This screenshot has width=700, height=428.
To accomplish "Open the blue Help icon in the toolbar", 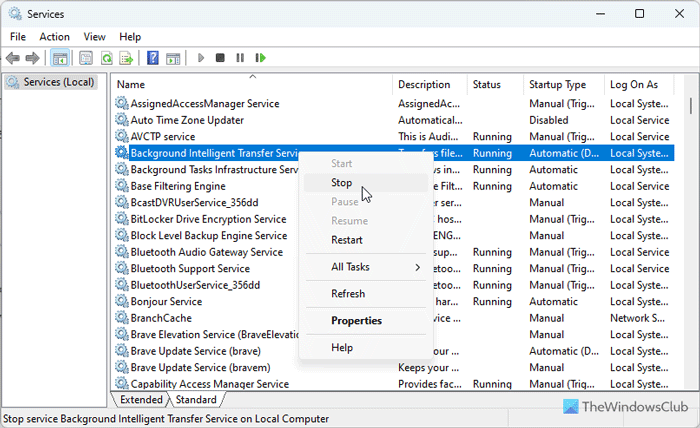I will click(x=153, y=58).
